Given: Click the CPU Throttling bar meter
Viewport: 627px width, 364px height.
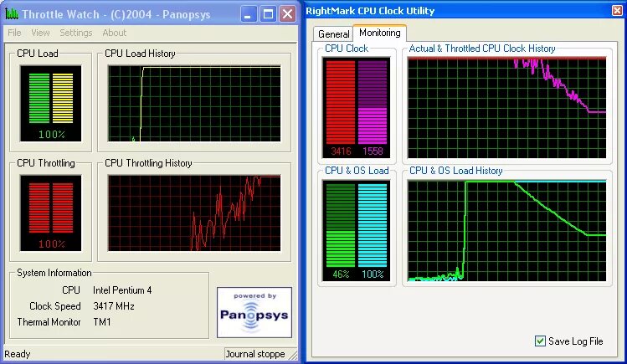Looking at the screenshot, I should pyautogui.click(x=51, y=213).
